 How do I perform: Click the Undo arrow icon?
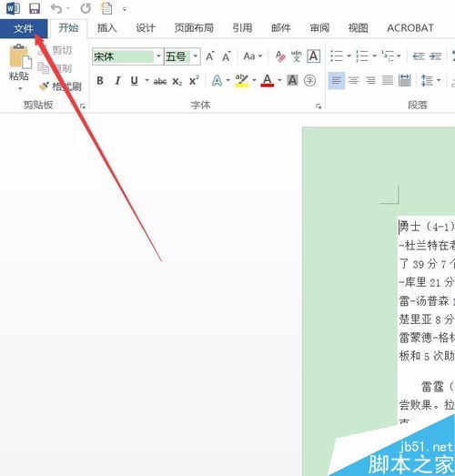(56, 8)
